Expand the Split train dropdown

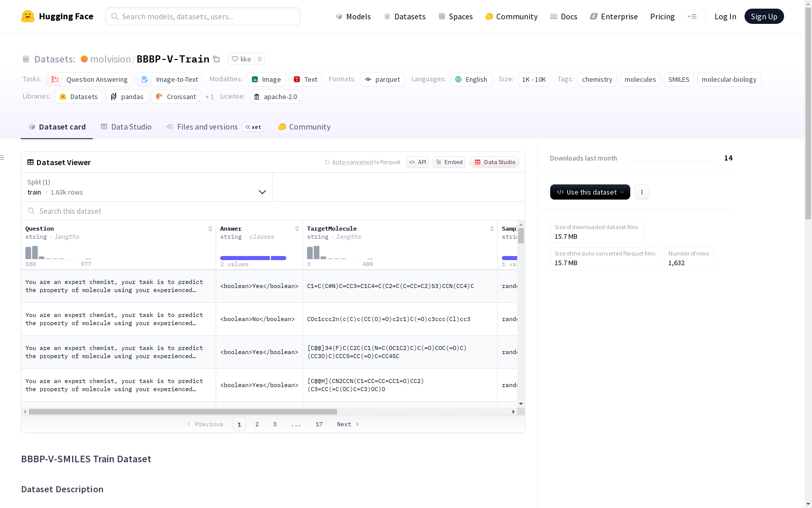tap(147, 187)
